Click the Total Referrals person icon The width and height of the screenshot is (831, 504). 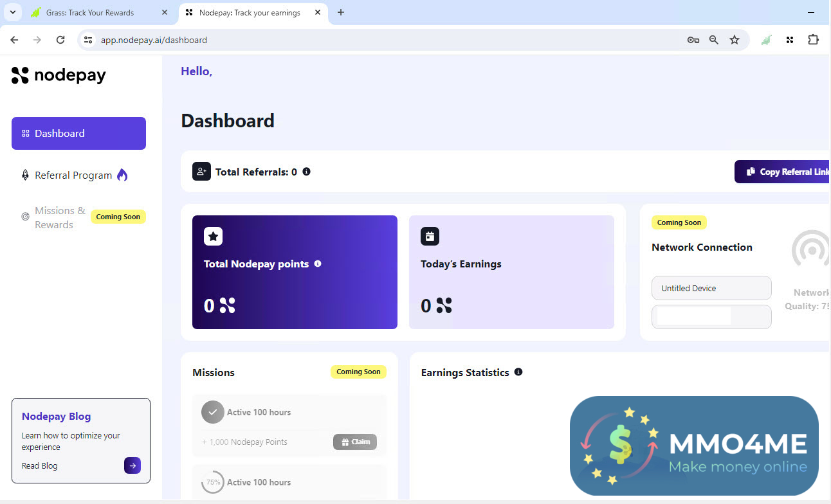pos(201,172)
